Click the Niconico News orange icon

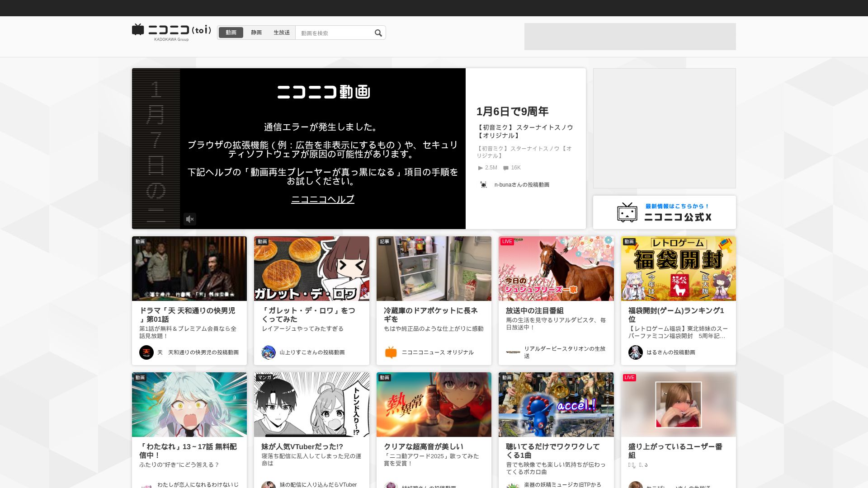click(391, 352)
